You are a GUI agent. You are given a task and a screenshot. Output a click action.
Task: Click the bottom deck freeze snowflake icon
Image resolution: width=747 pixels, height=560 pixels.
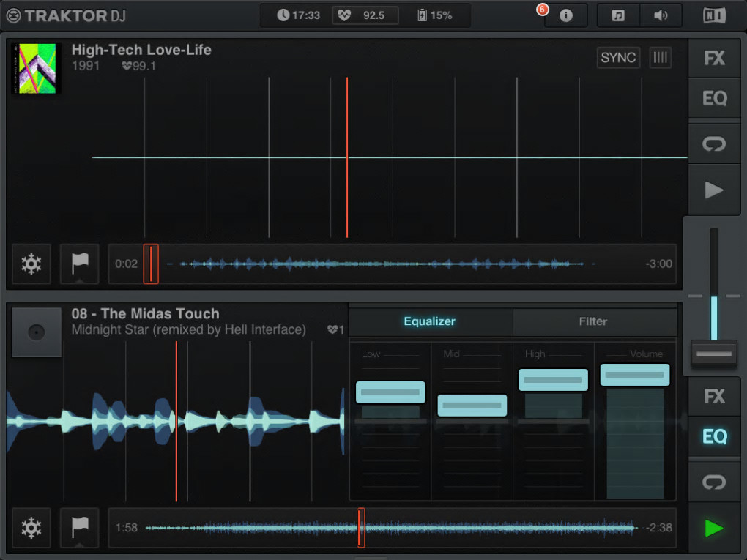pyautogui.click(x=31, y=528)
